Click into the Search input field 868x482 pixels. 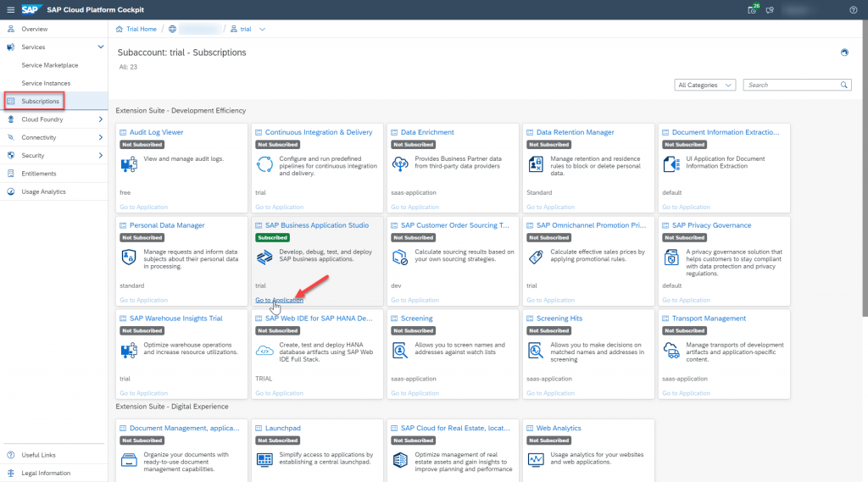tap(792, 86)
